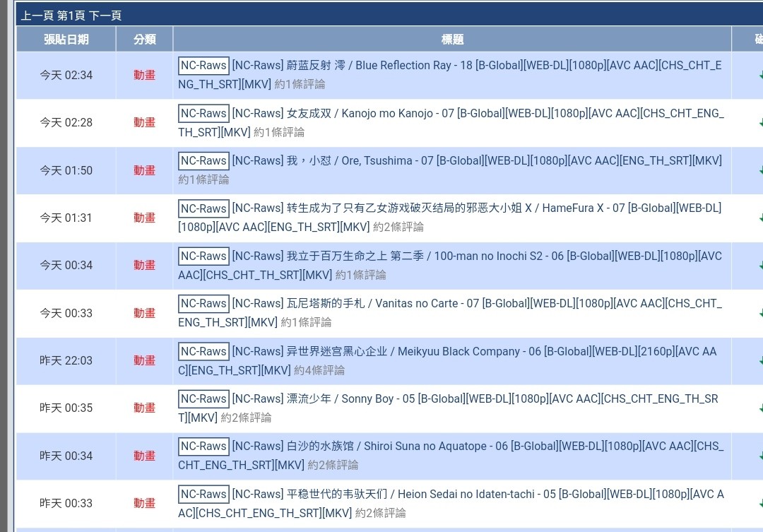Viewport: 763px width, 532px height.
Task: View 約2條評論 for Sonny Boy
Action: point(247,418)
